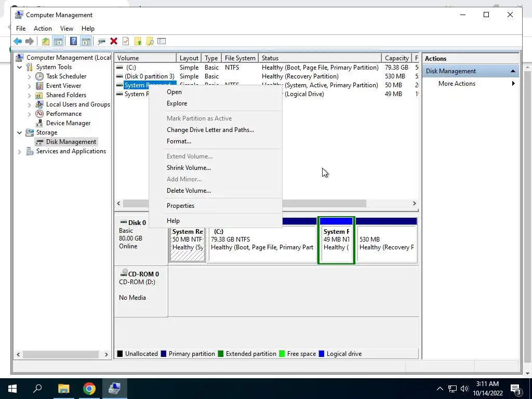Click the File System column header
532x399 pixels.
point(240,58)
